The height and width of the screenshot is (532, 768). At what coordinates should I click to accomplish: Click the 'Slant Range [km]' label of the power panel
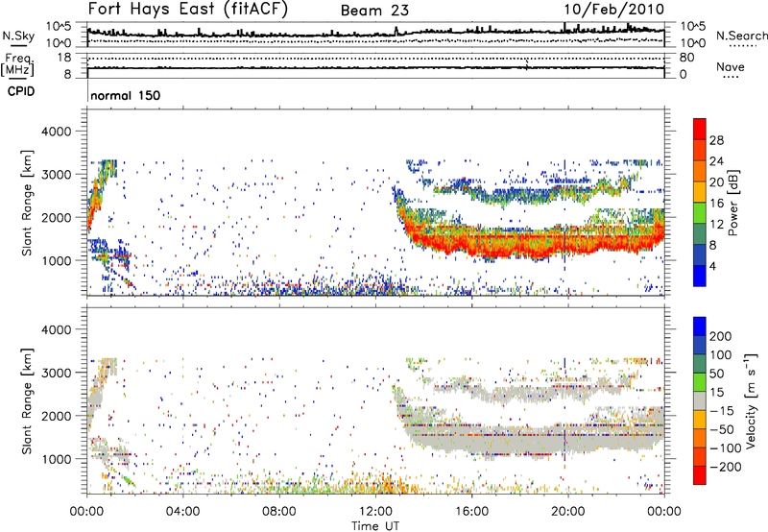click(x=28, y=203)
